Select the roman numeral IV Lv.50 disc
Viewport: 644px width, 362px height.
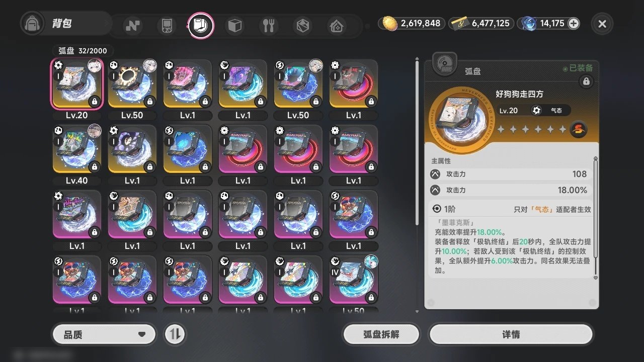pos(354,280)
